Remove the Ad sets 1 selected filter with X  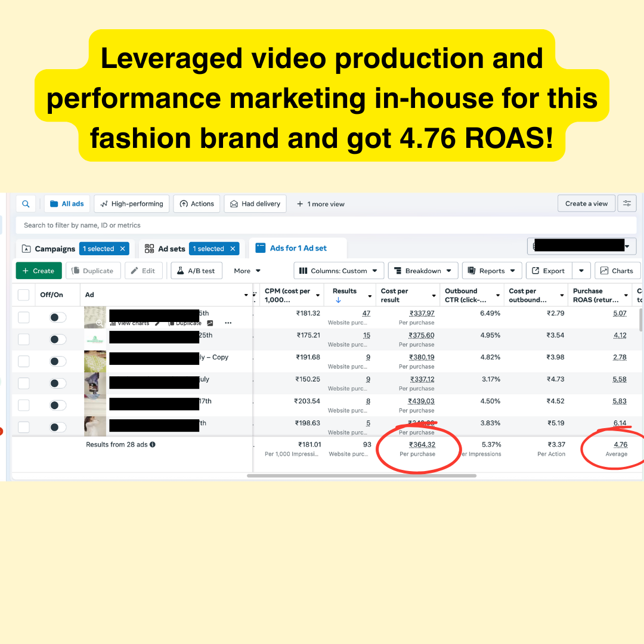point(233,249)
